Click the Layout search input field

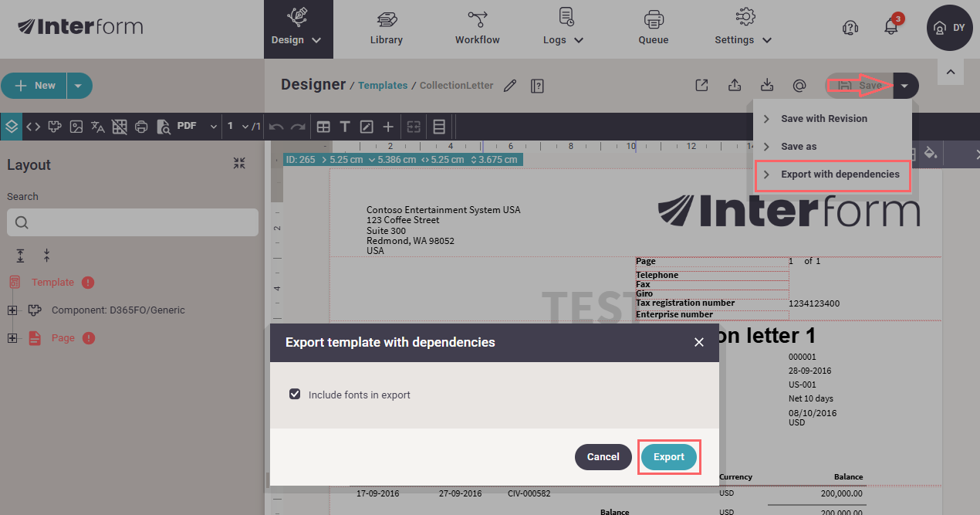coord(133,222)
